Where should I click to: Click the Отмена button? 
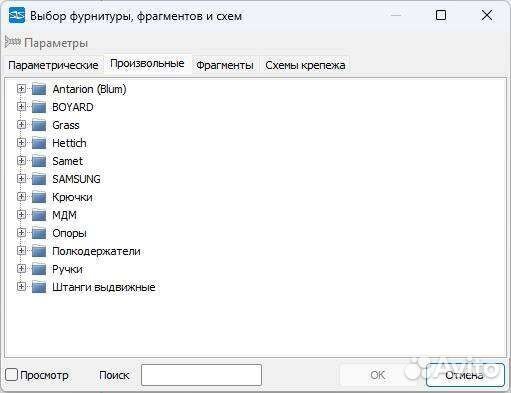(465, 375)
